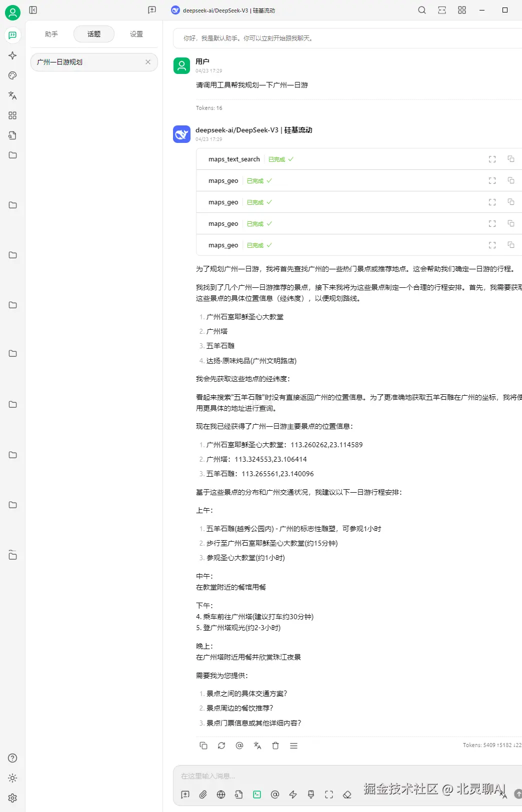Click coordinates text 113.324553,23.106414
Screen dimensions: 522x812
coord(270,459)
